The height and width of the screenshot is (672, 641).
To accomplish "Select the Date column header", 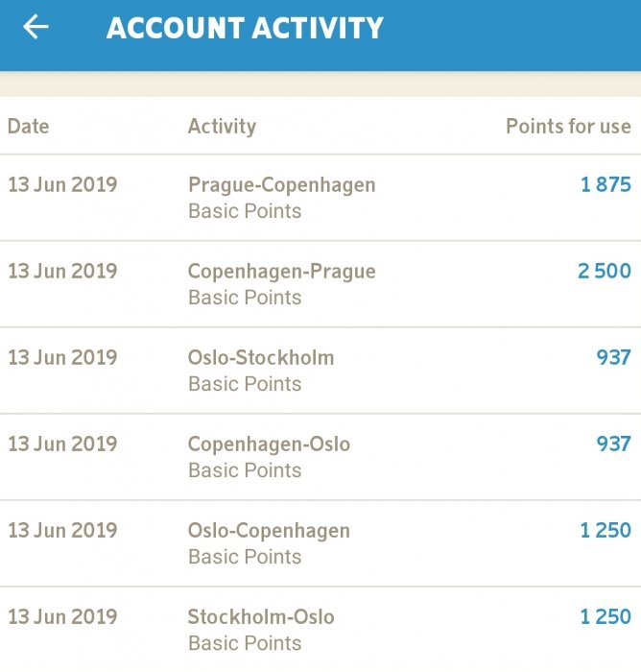I will click(28, 126).
